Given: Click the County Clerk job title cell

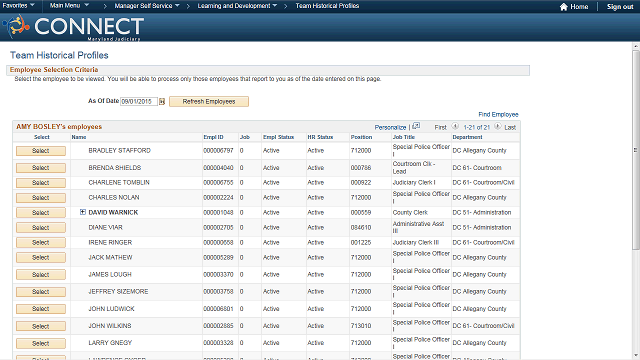Looking at the screenshot, I should click(410, 213).
